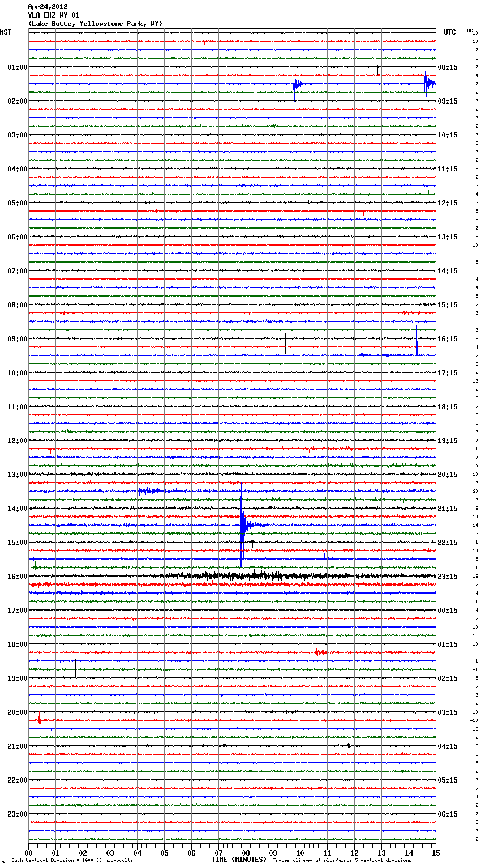Click the 08:15 UTC time label
This screenshot has height=868, width=481.
click(x=448, y=67)
